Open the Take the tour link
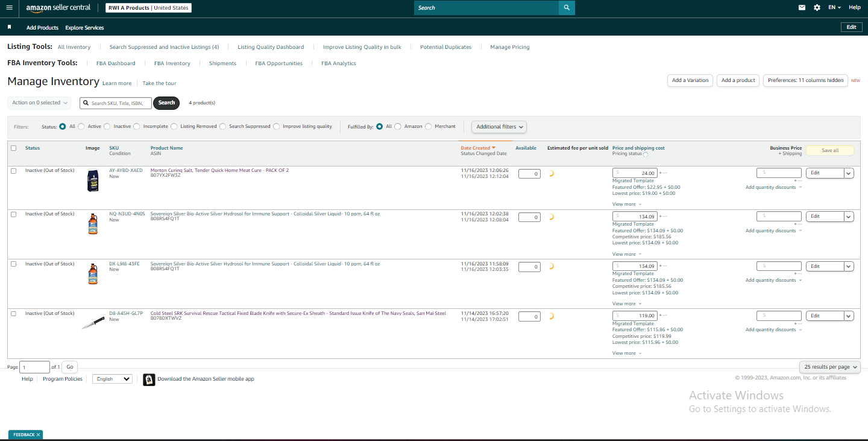 159,83
